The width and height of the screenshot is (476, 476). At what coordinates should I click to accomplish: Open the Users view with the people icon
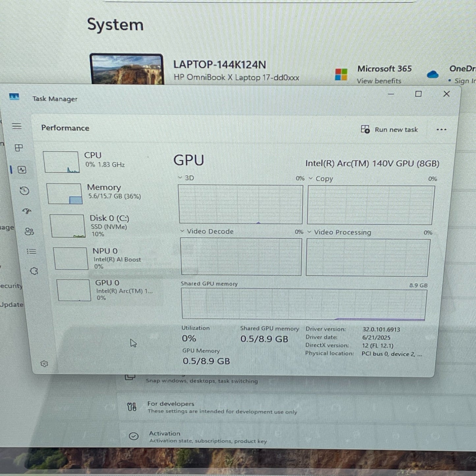point(29,231)
